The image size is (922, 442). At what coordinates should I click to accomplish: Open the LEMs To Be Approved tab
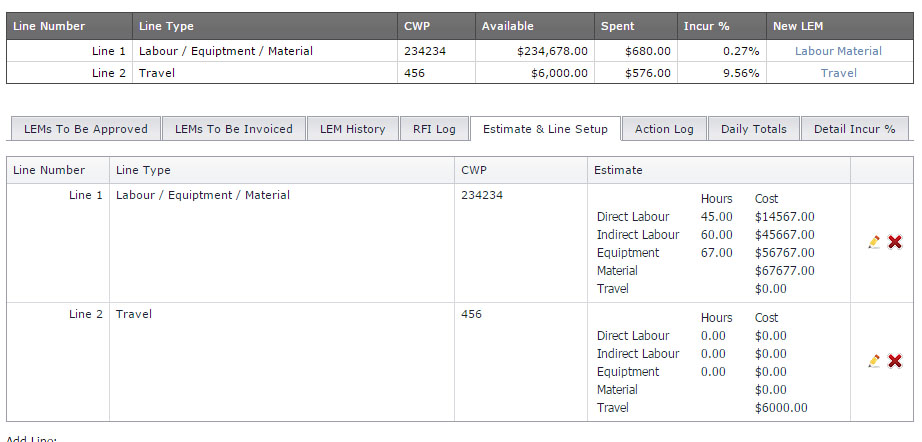(x=84, y=129)
